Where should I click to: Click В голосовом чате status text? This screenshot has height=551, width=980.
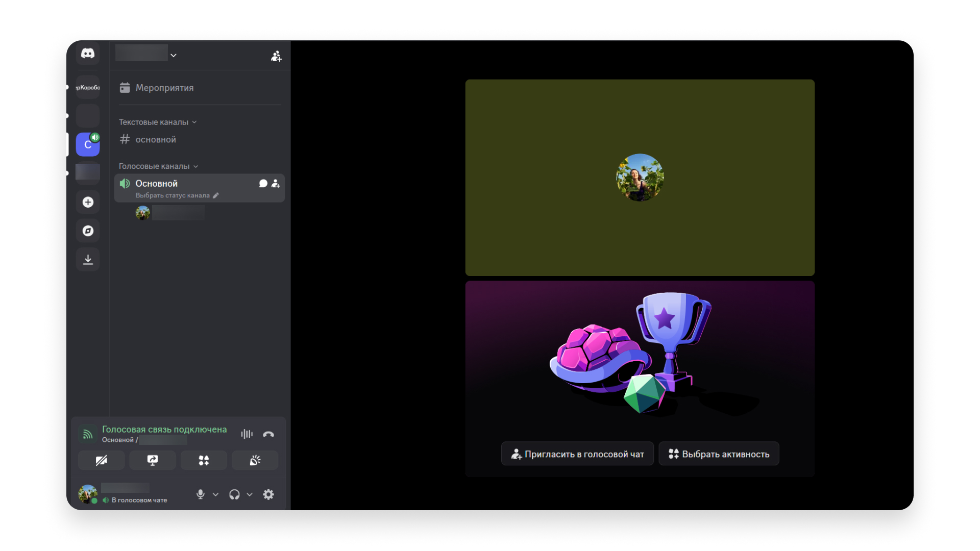[139, 500]
